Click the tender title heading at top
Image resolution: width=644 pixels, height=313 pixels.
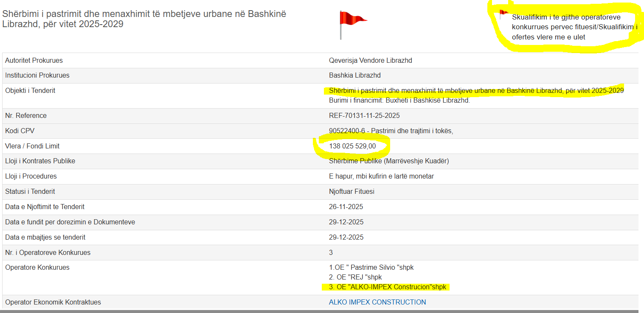144,19
